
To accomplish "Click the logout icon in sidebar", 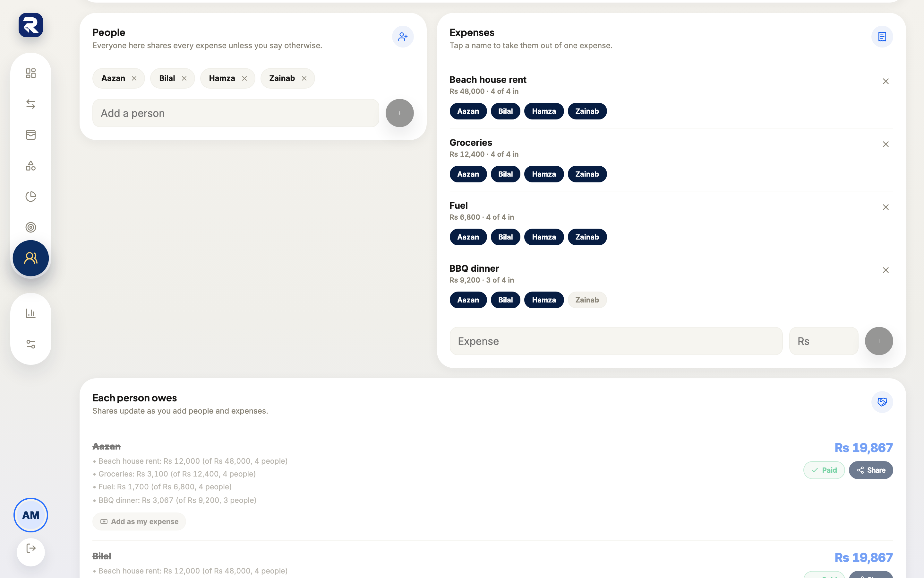I will pos(30,548).
